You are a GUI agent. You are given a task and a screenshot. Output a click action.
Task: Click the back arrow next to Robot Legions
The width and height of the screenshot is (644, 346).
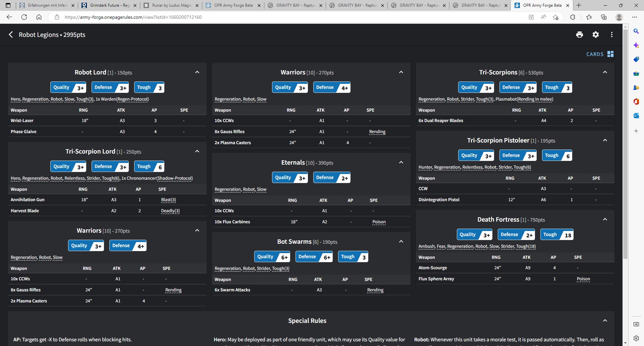pos(11,35)
